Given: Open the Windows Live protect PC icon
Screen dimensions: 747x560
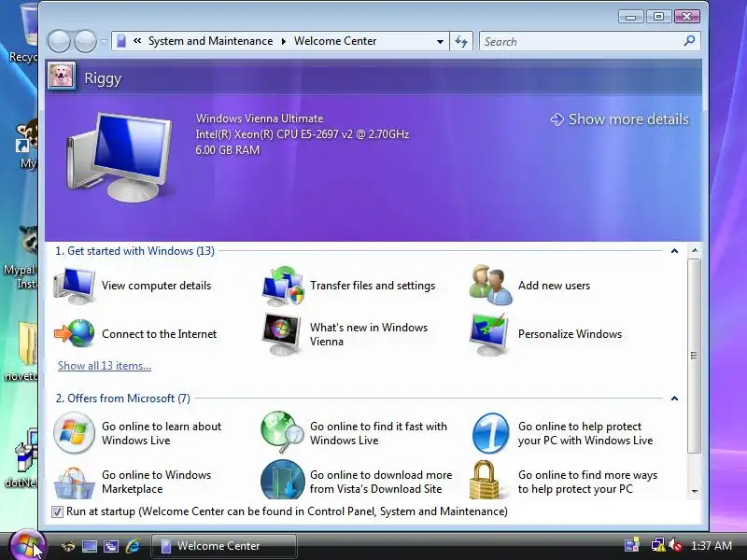Looking at the screenshot, I should [x=491, y=433].
